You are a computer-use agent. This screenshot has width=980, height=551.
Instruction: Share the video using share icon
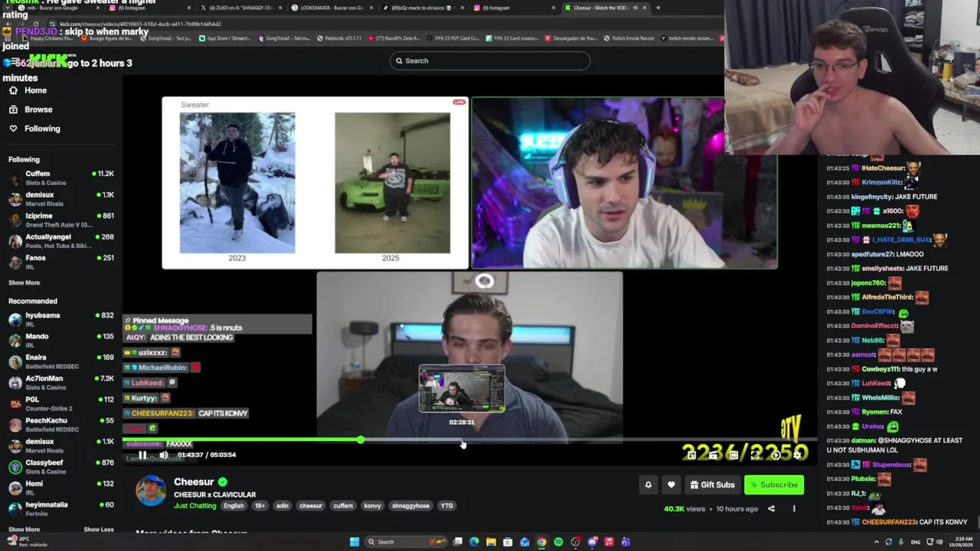771,509
